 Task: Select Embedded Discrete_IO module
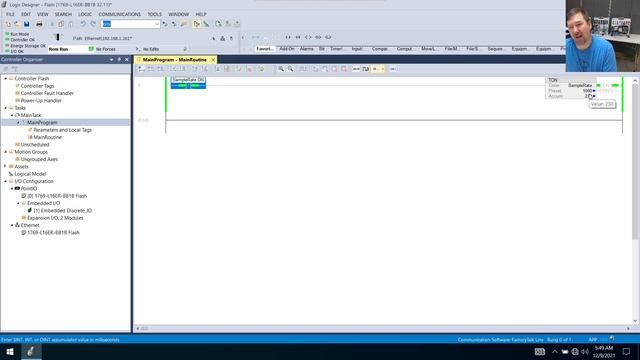(62, 211)
